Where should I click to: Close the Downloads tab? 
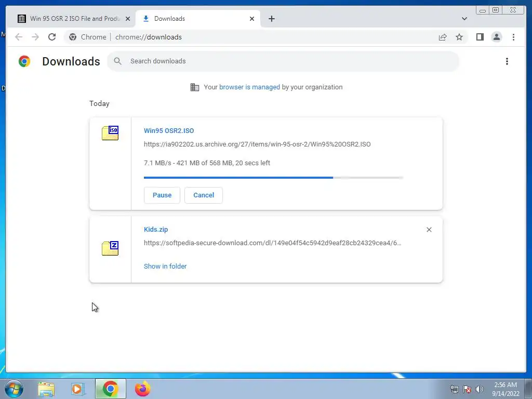tap(252, 19)
